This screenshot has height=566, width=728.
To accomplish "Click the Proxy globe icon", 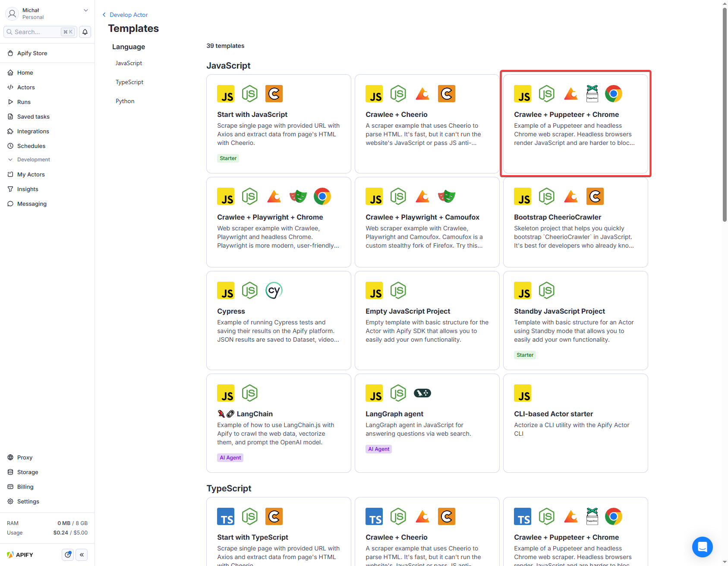I will [10, 457].
